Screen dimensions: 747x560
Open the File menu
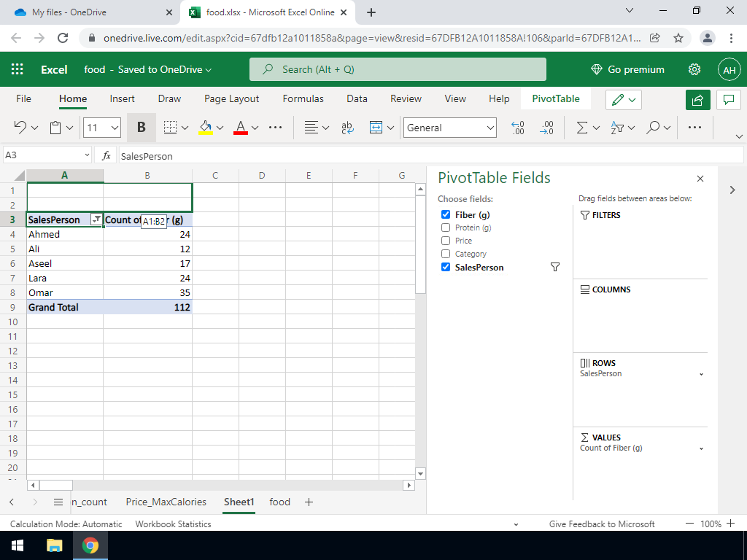pos(23,98)
